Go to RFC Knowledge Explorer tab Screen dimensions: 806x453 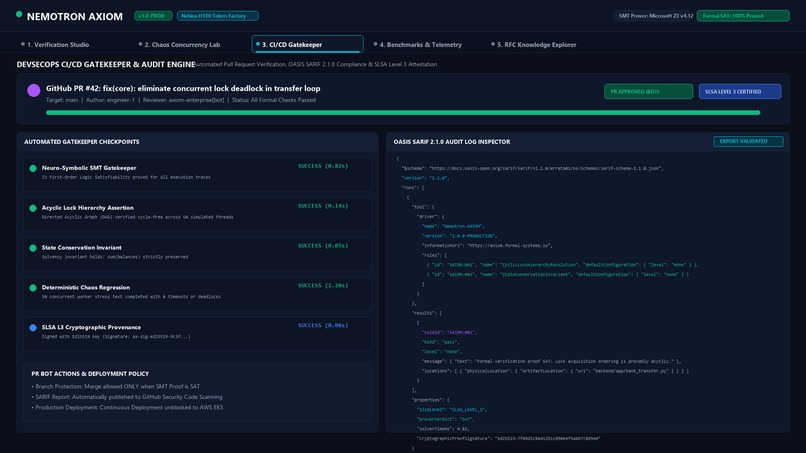[x=534, y=45]
